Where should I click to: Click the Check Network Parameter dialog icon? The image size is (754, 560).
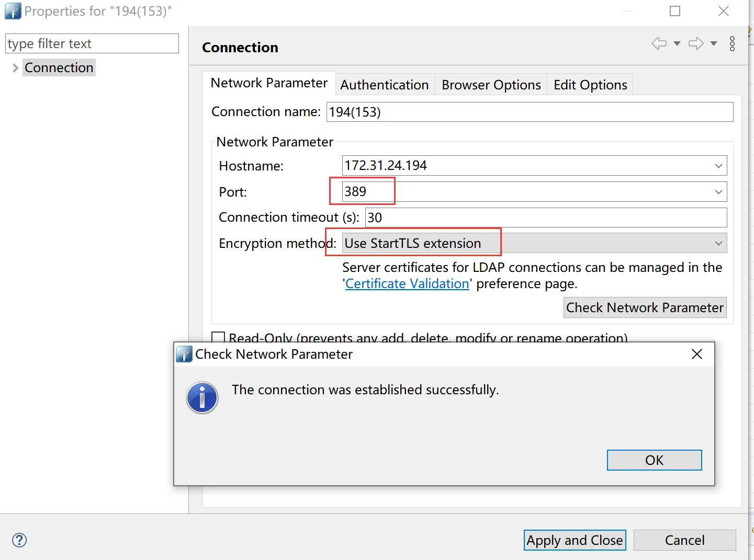tap(184, 354)
